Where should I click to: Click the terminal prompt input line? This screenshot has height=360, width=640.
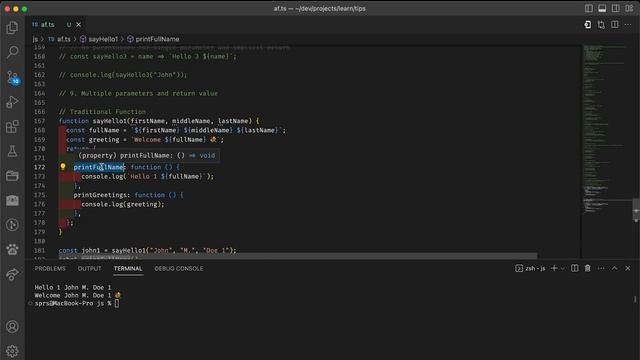coord(77,303)
